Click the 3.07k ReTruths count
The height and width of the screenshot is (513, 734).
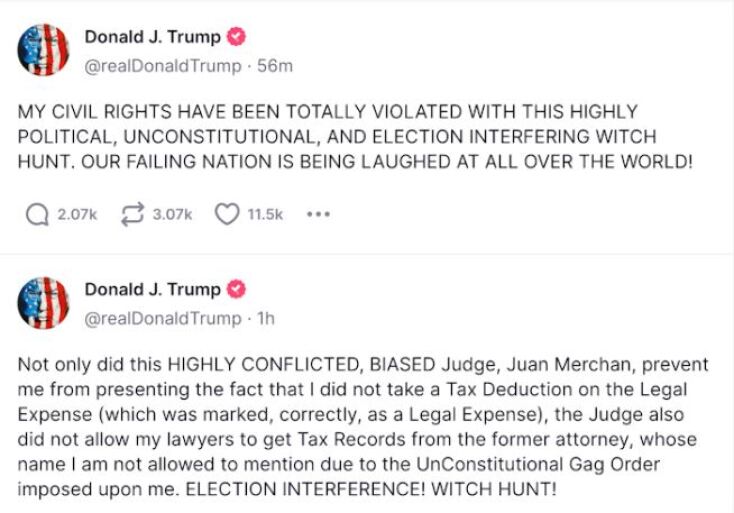[x=172, y=214]
